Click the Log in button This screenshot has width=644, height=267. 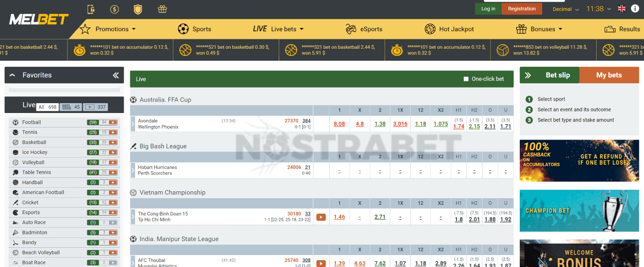[x=488, y=9]
